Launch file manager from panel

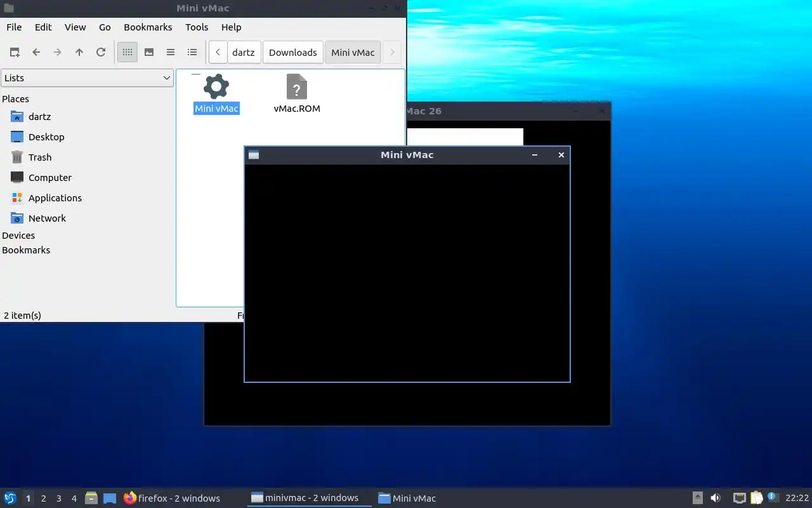click(91, 498)
